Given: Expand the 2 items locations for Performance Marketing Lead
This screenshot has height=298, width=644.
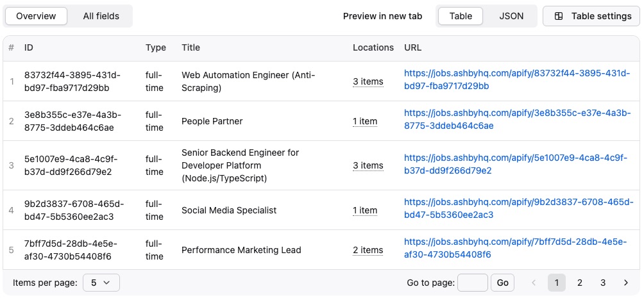Looking at the screenshot, I should (368, 250).
